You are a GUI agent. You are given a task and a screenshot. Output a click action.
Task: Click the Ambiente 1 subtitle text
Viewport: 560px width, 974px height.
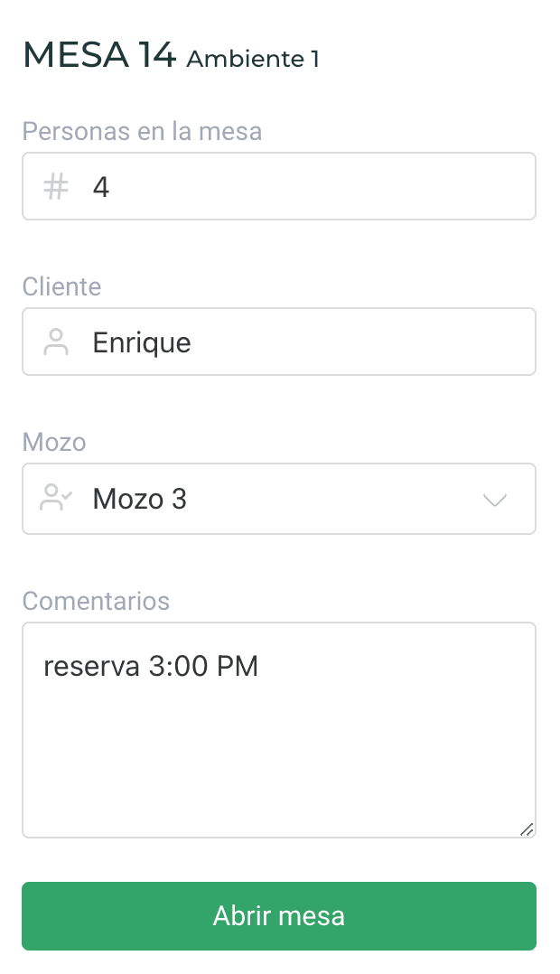(x=253, y=60)
